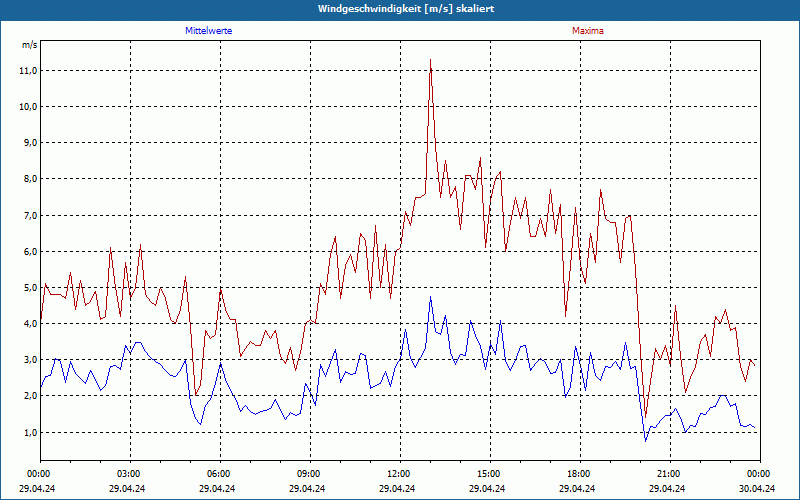Click the 06:00 time axis label
Viewport: 800px width, 500px height.
[217, 474]
